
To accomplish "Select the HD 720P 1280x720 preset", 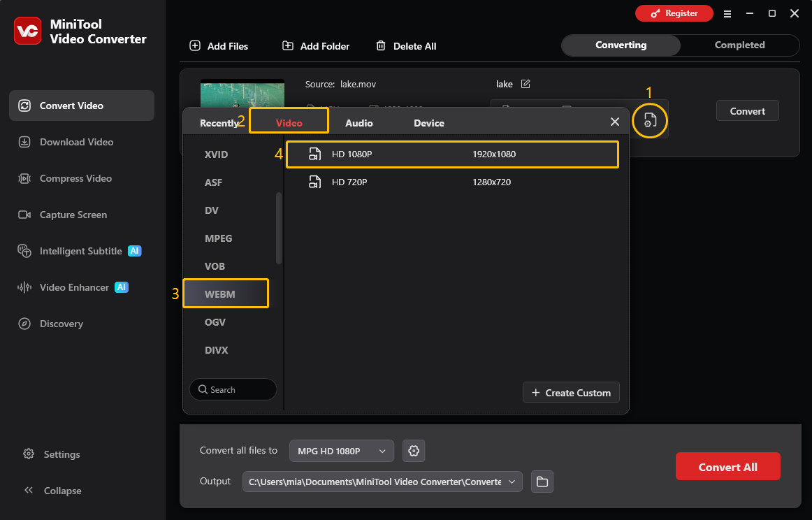I will point(452,182).
